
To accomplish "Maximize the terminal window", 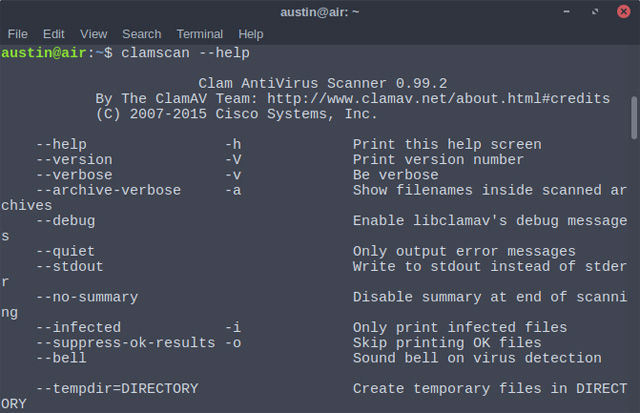I will (x=597, y=11).
